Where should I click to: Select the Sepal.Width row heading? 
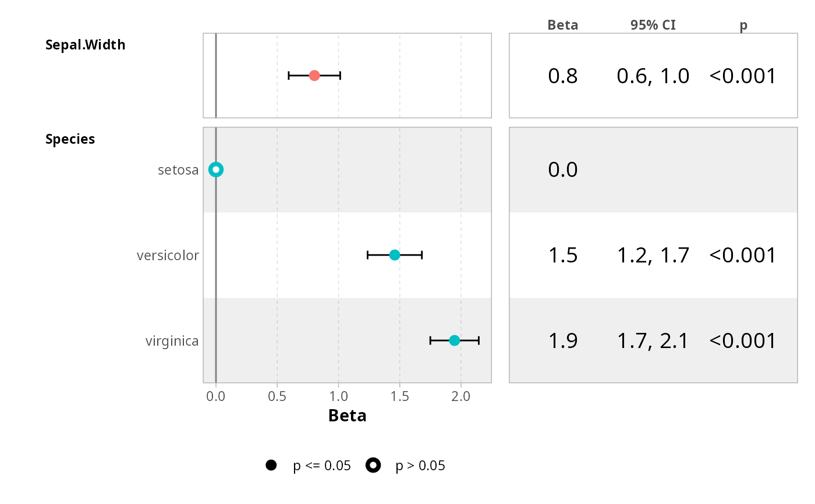(85, 45)
